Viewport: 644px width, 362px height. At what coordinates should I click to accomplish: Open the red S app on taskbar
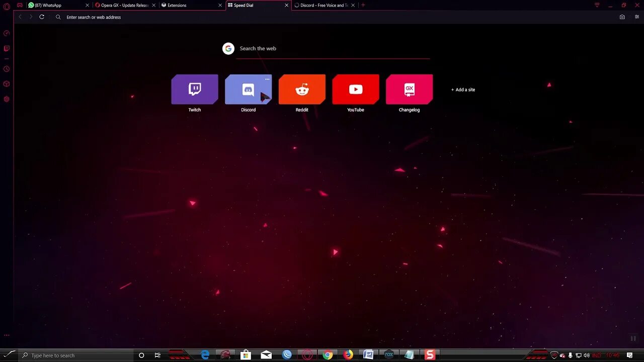[x=430, y=355]
